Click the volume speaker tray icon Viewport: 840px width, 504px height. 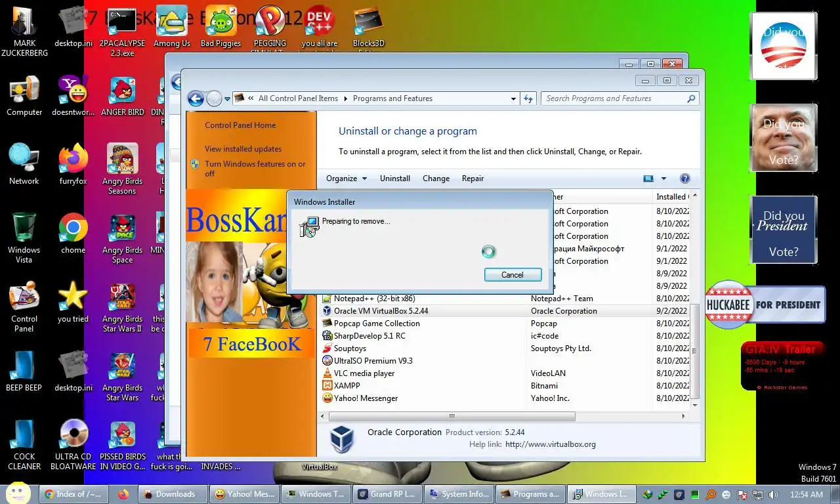(x=773, y=494)
